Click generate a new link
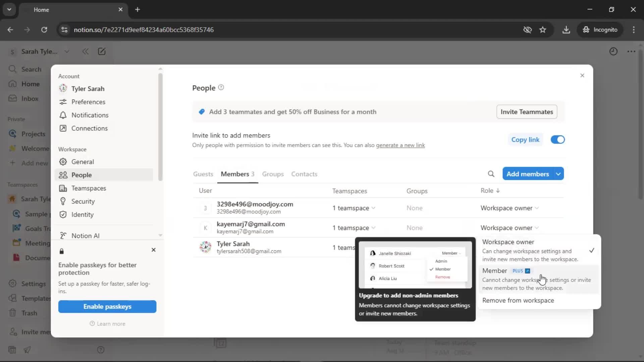This screenshot has height=362, width=644. (400, 145)
